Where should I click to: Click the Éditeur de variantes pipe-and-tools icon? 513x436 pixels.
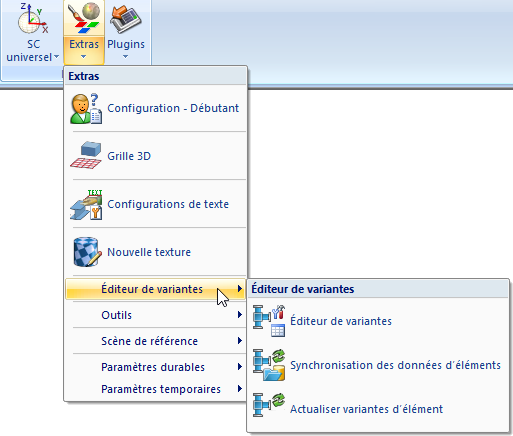point(269,321)
